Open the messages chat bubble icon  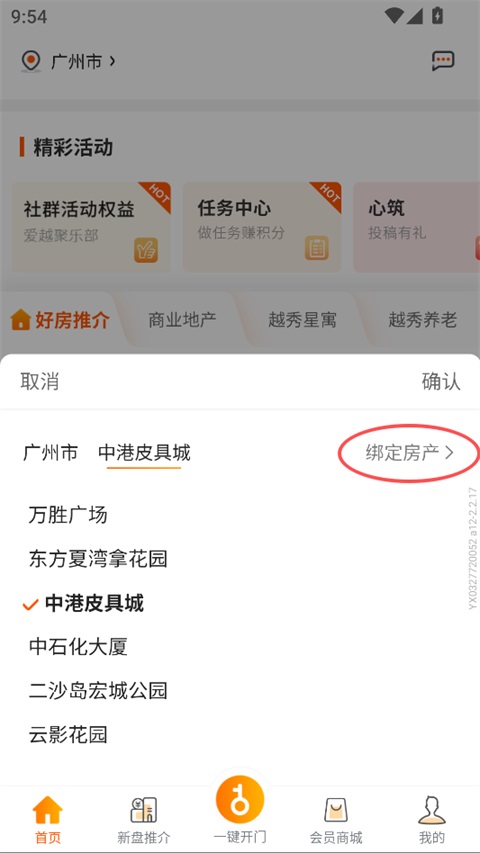tap(443, 60)
